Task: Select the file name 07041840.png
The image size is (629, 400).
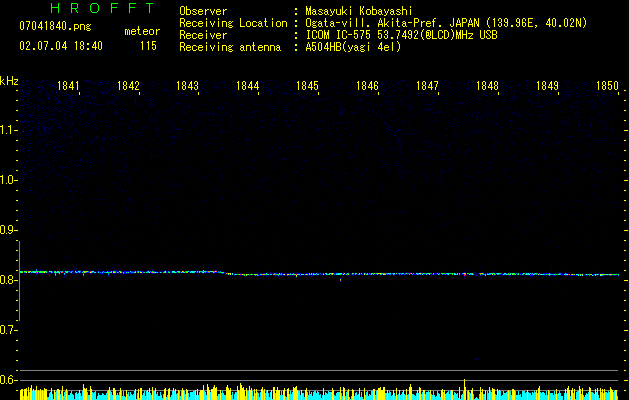Action: click(x=55, y=27)
